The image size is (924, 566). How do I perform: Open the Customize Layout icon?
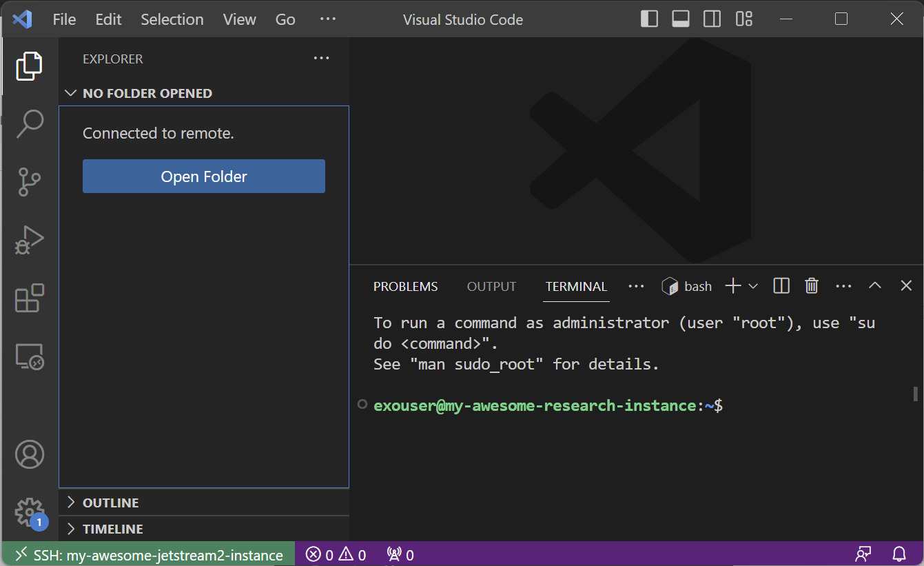click(743, 19)
